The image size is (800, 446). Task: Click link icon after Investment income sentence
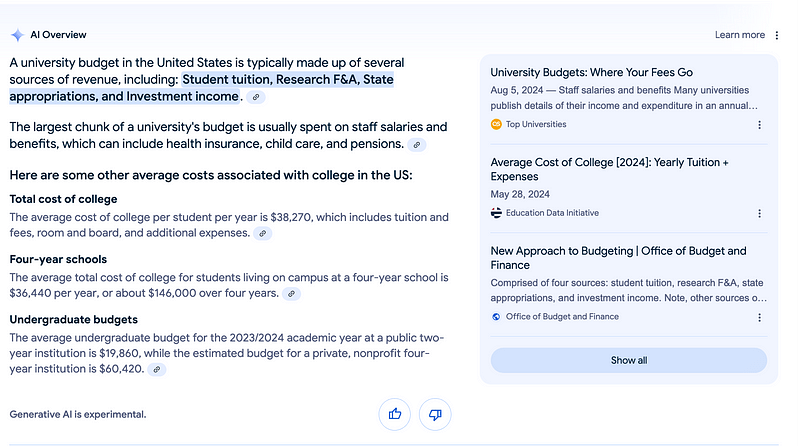pos(257,97)
